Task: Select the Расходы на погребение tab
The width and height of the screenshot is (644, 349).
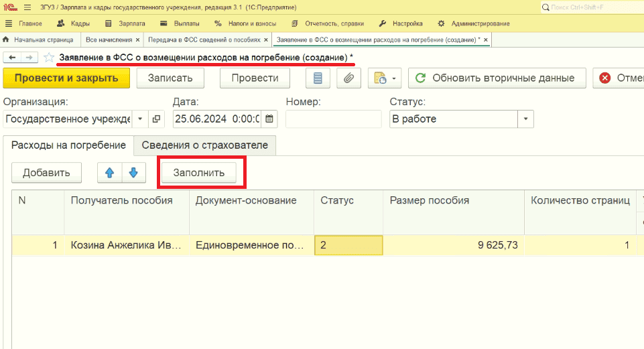Action: tap(68, 145)
